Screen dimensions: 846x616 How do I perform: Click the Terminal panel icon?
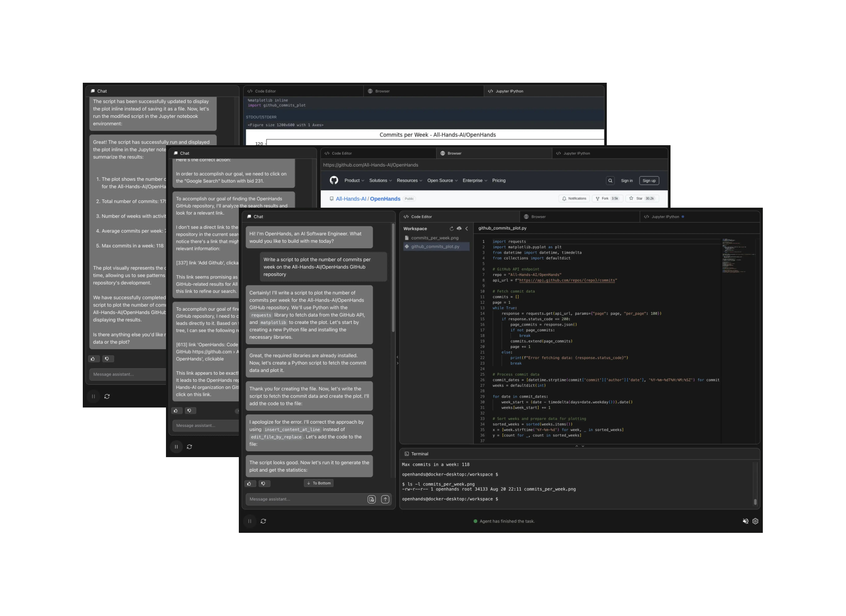point(407,454)
